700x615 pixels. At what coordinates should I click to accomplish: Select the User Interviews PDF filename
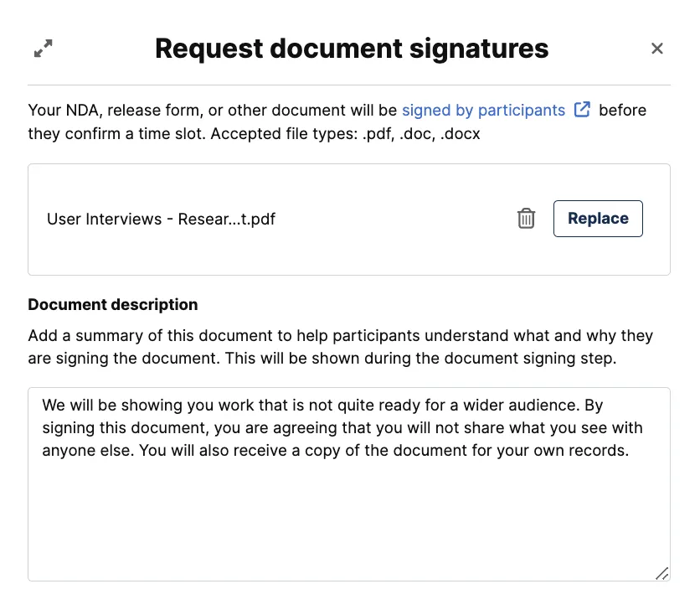tap(161, 219)
